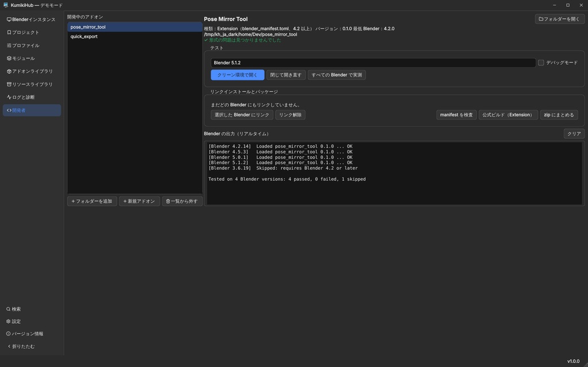Click the すべての Blender で実測 button
Screen dimensions: 588x367
(336, 75)
